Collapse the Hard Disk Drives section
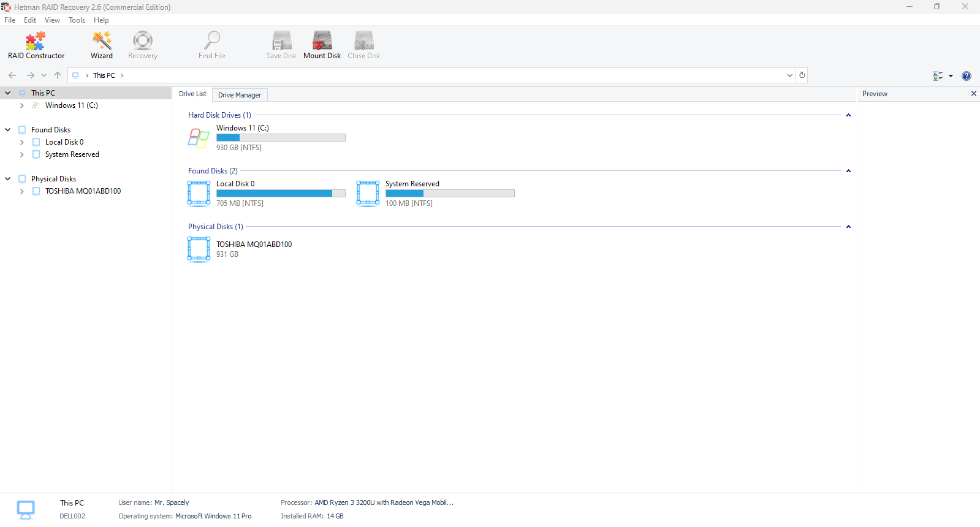The image size is (980, 527). tap(848, 115)
